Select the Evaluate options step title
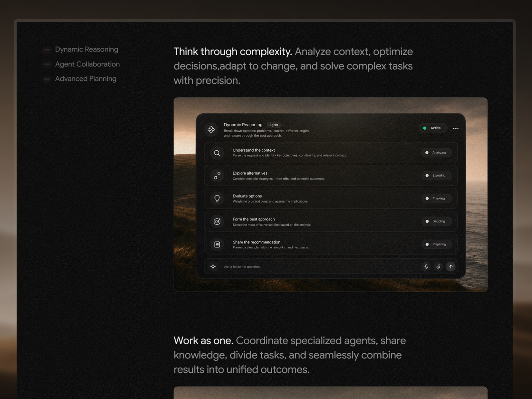532x399 pixels. click(247, 196)
